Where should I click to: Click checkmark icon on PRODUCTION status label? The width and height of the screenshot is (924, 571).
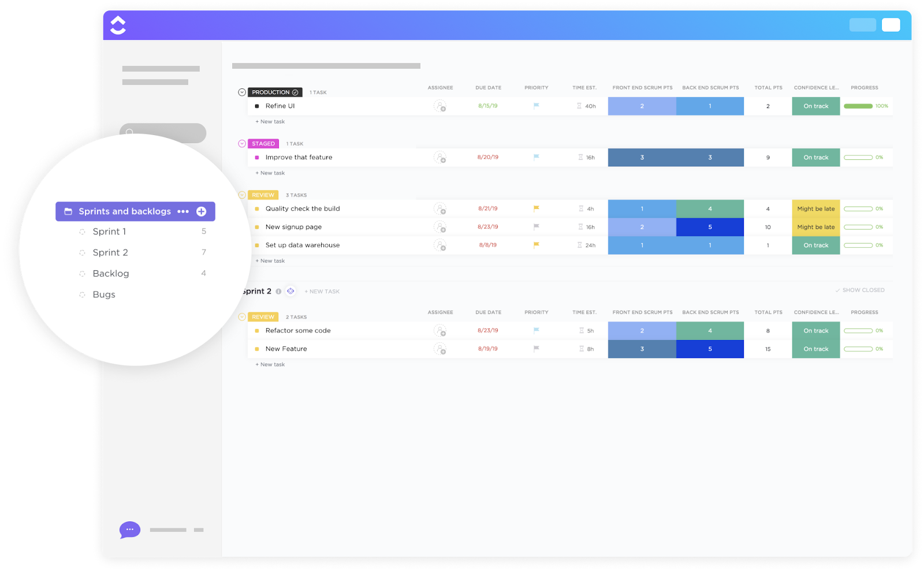295,92
